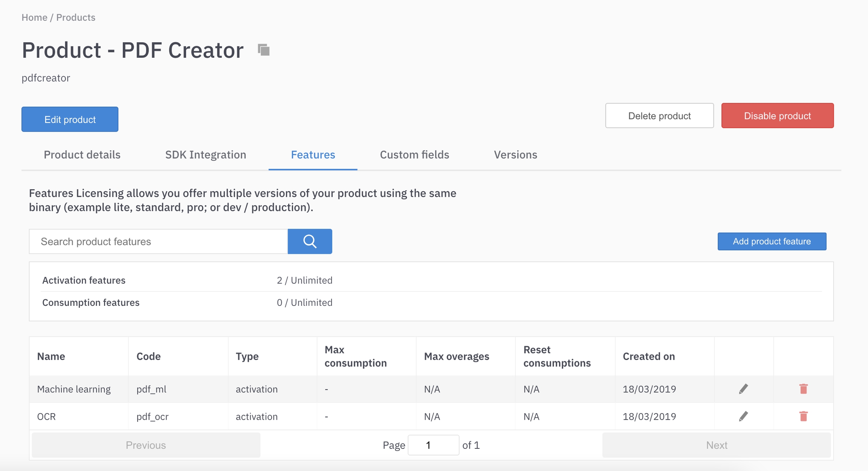This screenshot has width=868, height=471.
Task: Switch to SDK Integration tab
Action: [x=206, y=155]
